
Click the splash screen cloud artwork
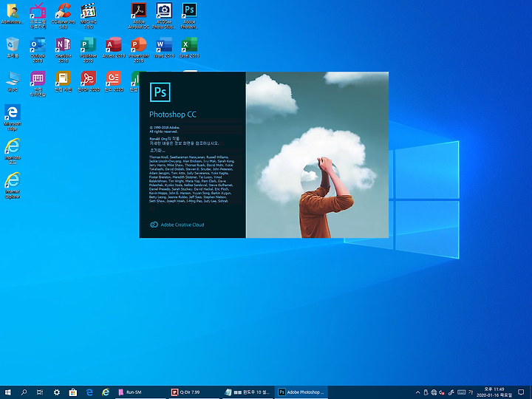tap(317, 154)
